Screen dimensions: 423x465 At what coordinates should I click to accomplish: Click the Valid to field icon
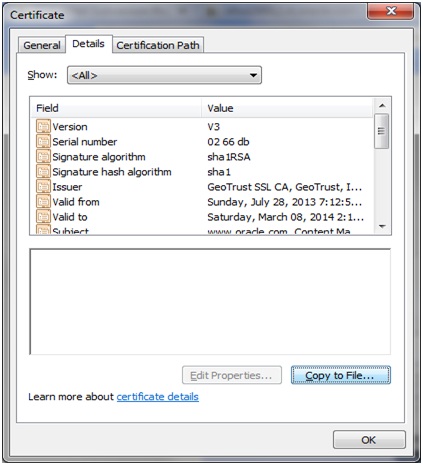[x=43, y=217]
